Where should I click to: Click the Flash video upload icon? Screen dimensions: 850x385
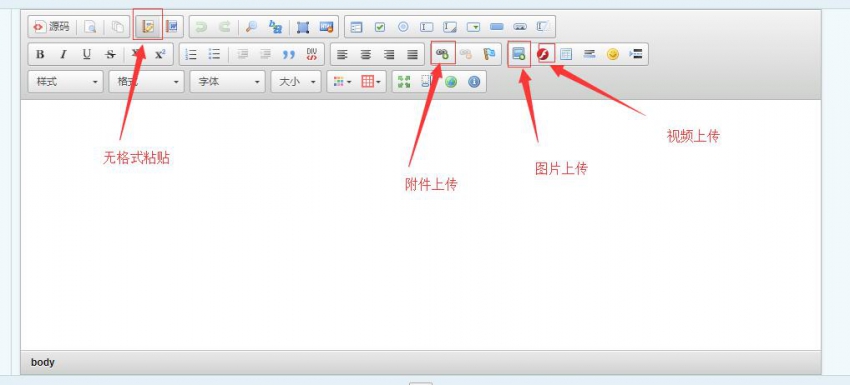click(543, 54)
